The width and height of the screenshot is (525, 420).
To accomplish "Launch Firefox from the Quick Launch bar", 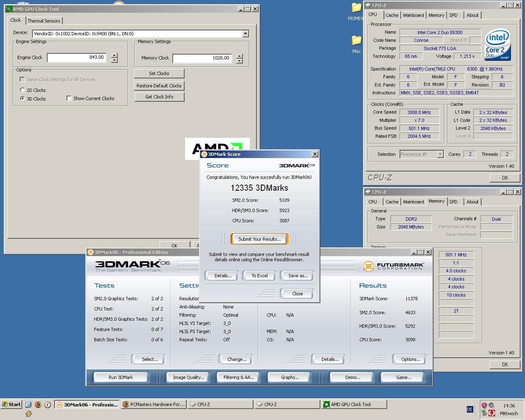I will pos(38,404).
